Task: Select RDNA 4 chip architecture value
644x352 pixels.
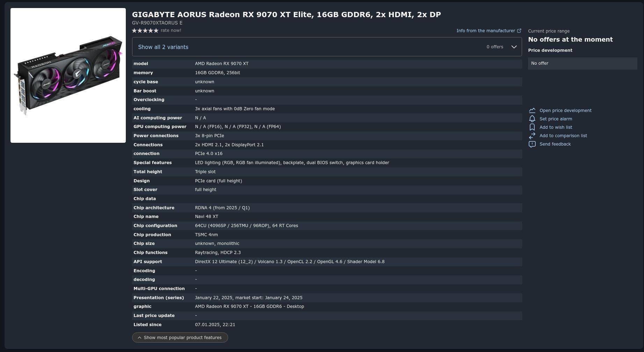Action: [x=222, y=208]
